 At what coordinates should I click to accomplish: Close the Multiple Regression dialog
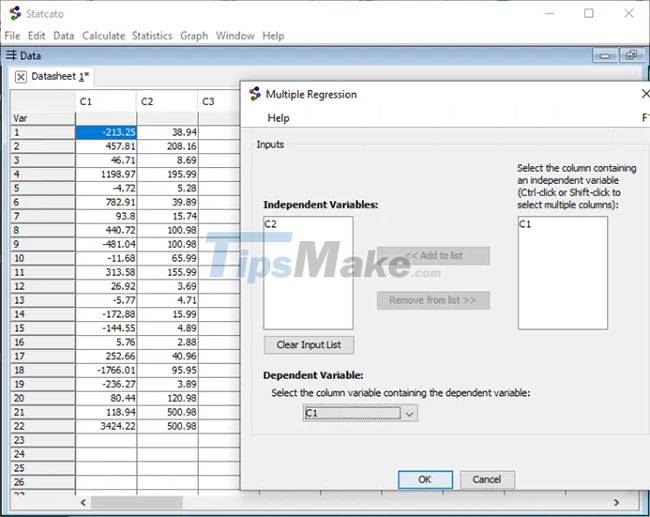(x=645, y=94)
